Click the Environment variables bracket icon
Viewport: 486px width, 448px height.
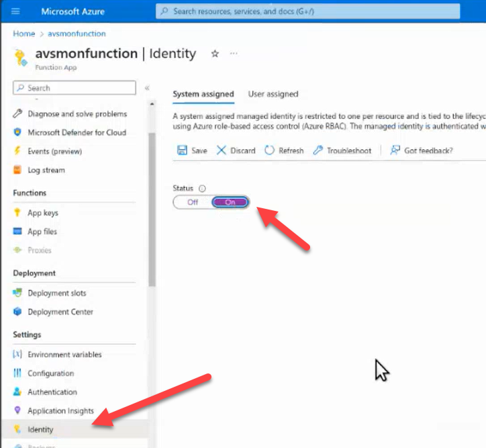(17, 354)
